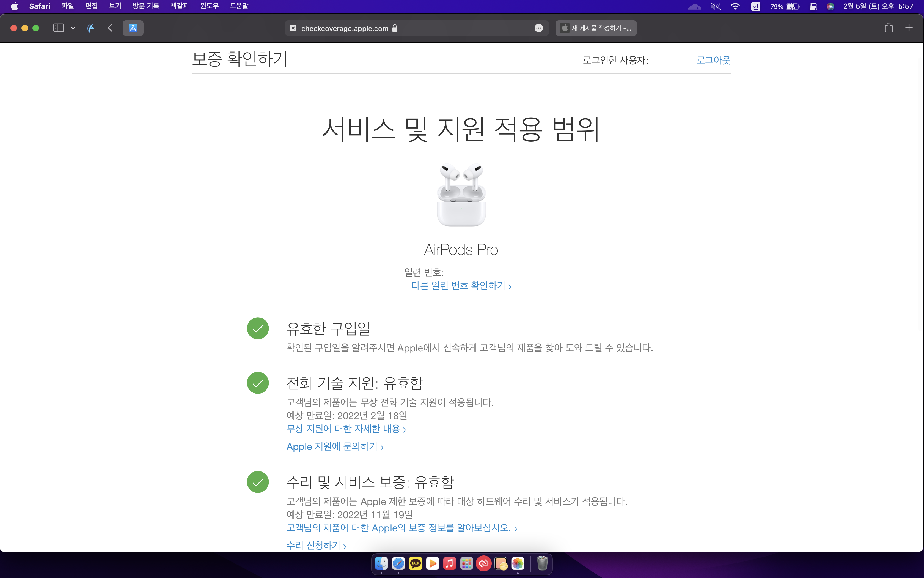
Task: Open Apple의 보증 정보를 알아보십시오 link
Action: (402, 528)
